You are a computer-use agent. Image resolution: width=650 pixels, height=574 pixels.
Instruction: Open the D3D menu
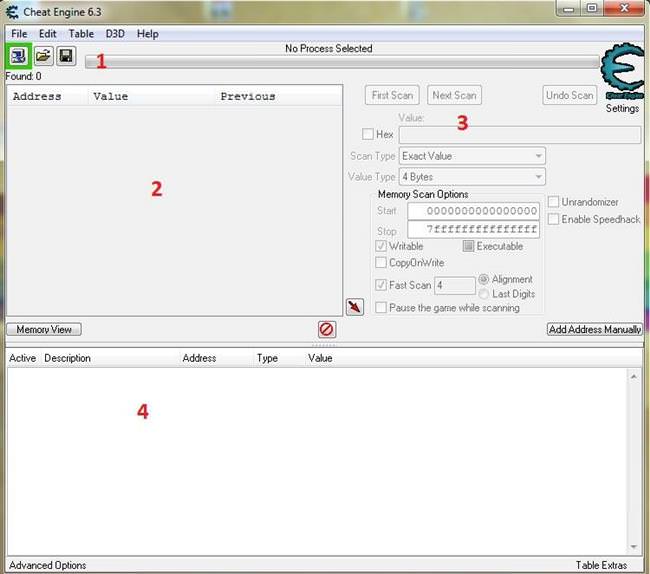tap(115, 34)
